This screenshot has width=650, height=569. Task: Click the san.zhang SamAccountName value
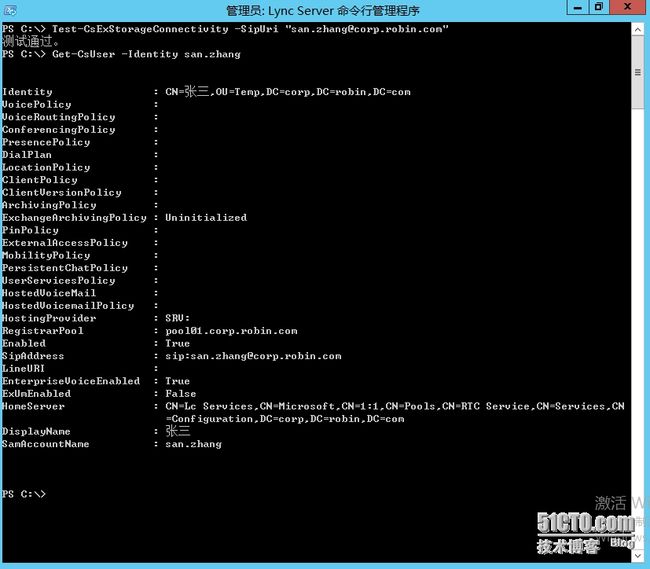pos(193,444)
